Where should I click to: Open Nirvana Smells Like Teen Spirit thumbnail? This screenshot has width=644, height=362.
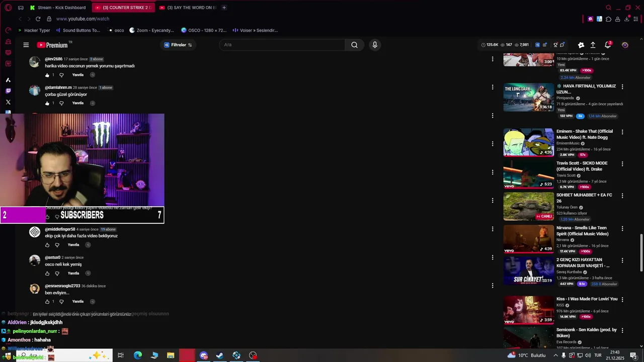[529, 239]
